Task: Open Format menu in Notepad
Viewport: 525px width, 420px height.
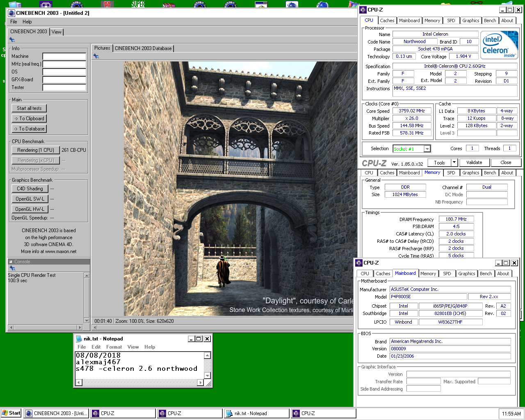Action: [x=114, y=347]
